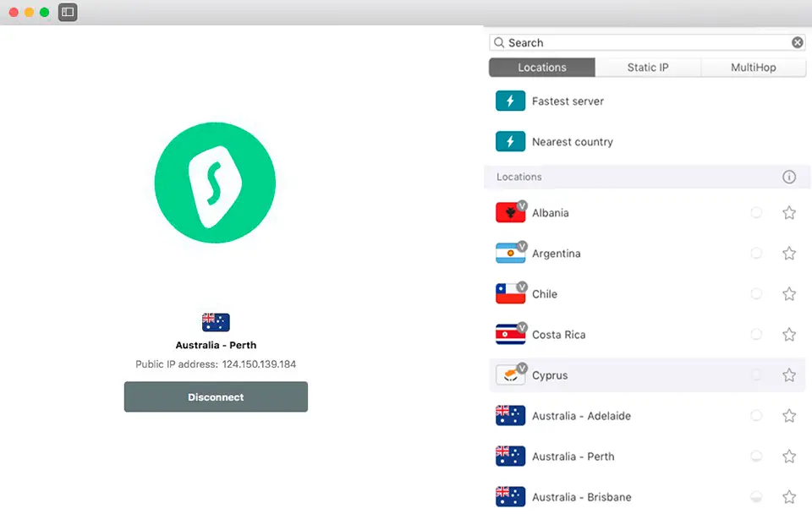Click the Chile flag icon
Viewport: 812px width, 514px height.
click(510, 293)
